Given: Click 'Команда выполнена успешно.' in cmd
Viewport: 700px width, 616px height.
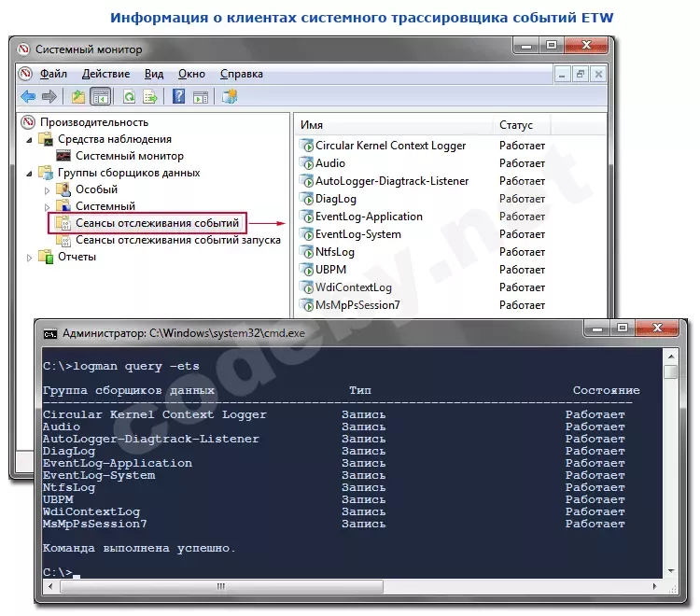Looking at the screenshot, I should 139,548.
